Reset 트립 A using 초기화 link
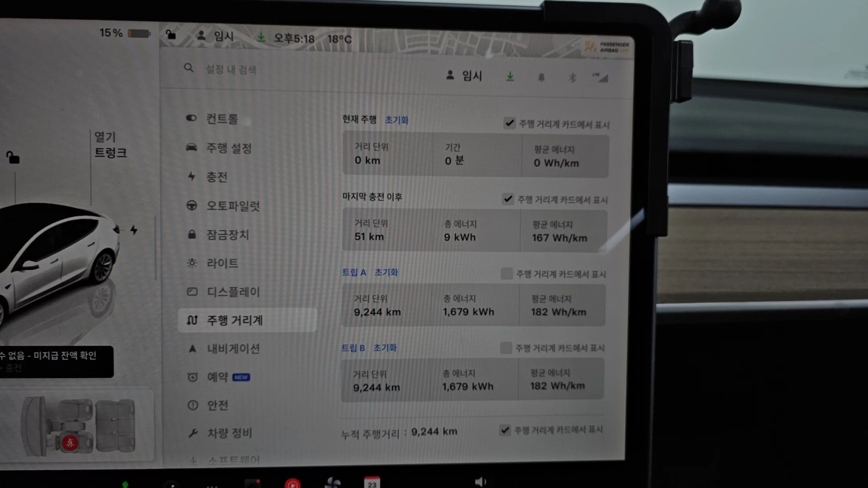The width and height of the screenshot is (868, 488). (386, 272)
